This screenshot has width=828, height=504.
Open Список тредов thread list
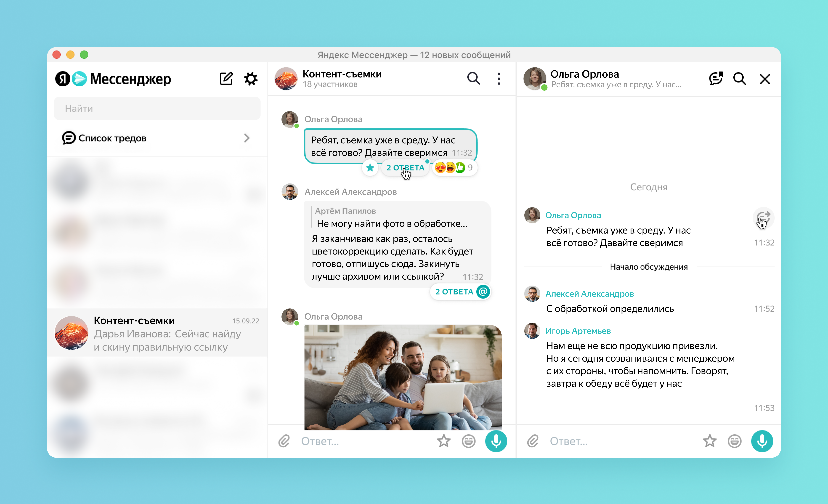click(x=157, y=138)
